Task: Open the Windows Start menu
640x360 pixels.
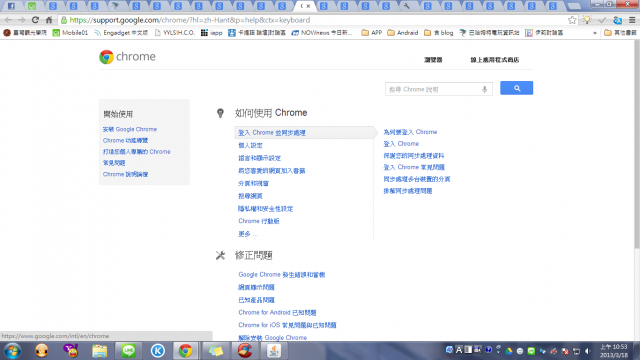Action: (12, 351)
